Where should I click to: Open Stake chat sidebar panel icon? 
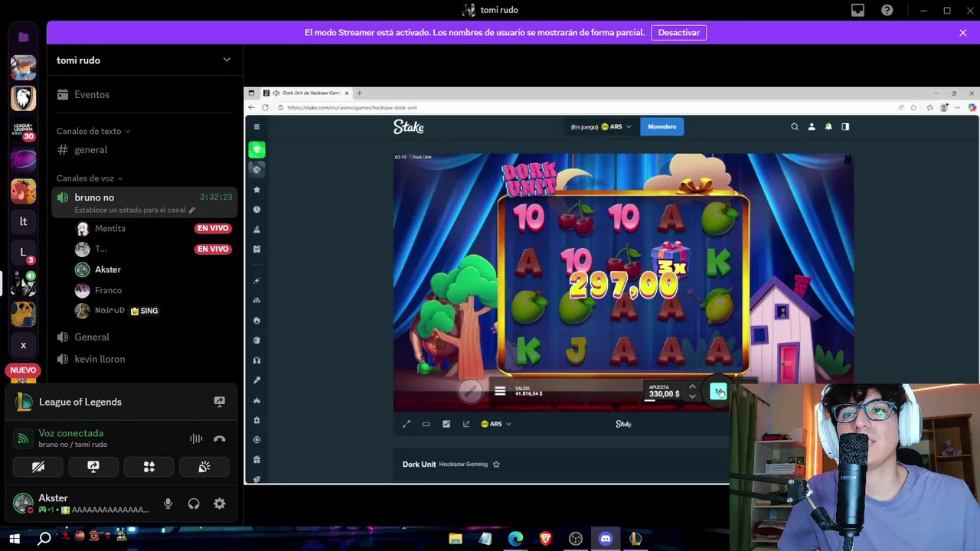coord(845,127)
